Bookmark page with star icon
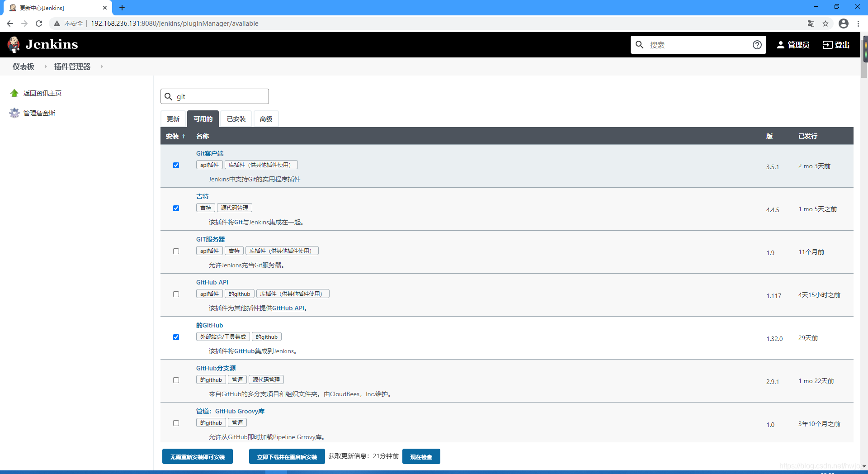868x474 pixels. pos(826,24)
